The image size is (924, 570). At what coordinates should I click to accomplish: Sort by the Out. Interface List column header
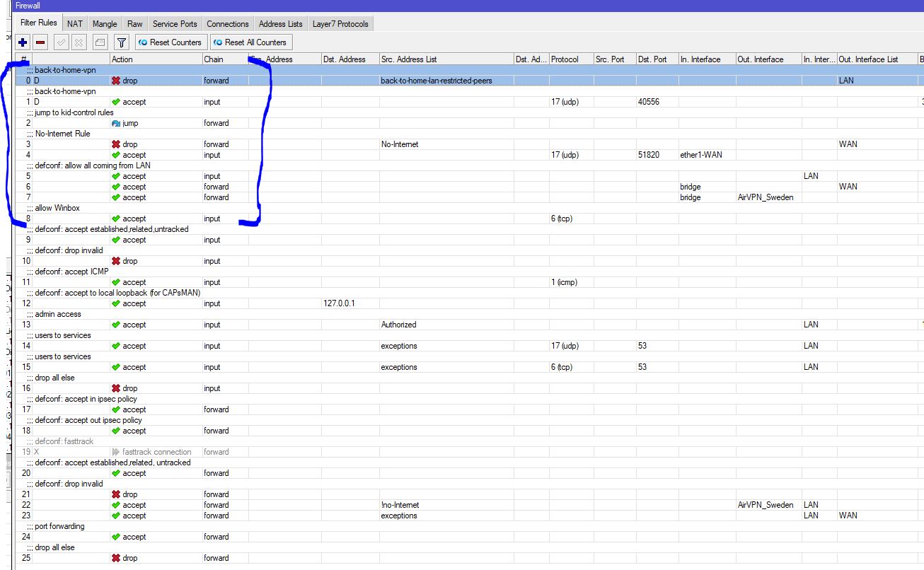tap(877, 59)
